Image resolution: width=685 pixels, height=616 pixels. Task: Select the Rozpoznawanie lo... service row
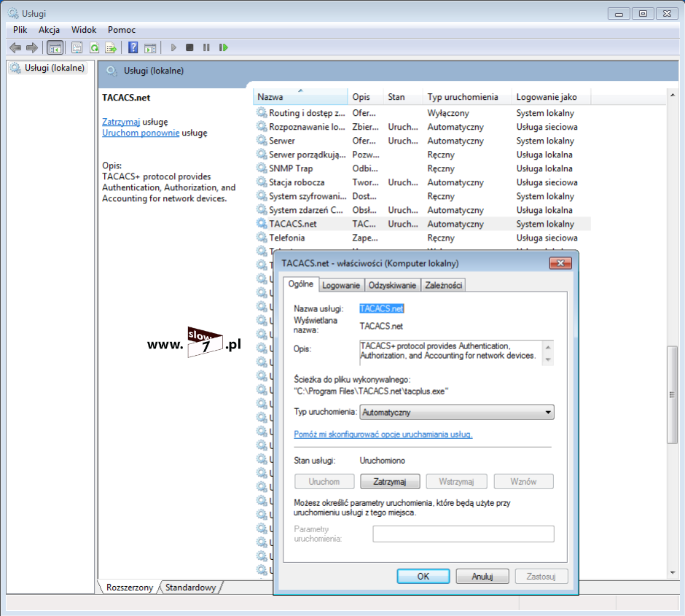pyautogui.click(x=422, y=127)
